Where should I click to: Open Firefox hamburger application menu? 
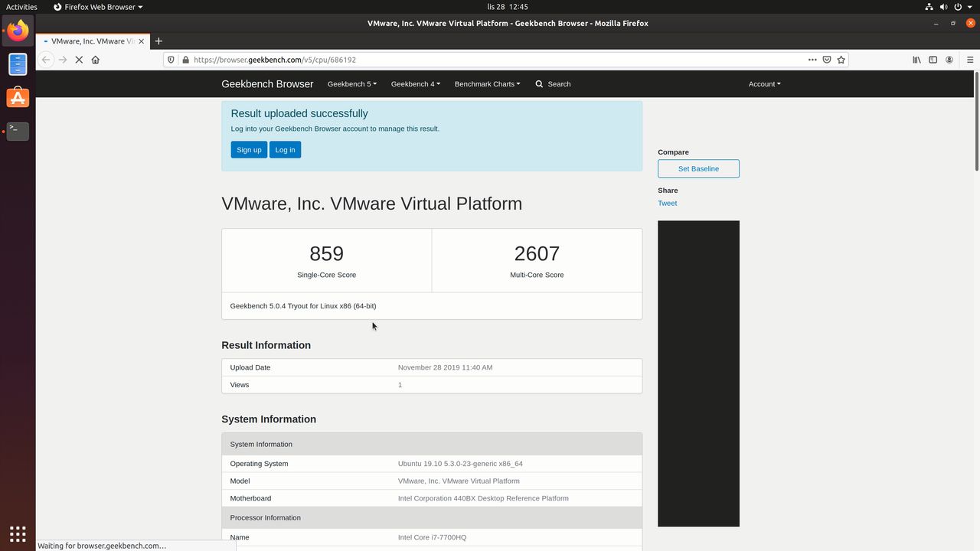click(x=970, y=60)
